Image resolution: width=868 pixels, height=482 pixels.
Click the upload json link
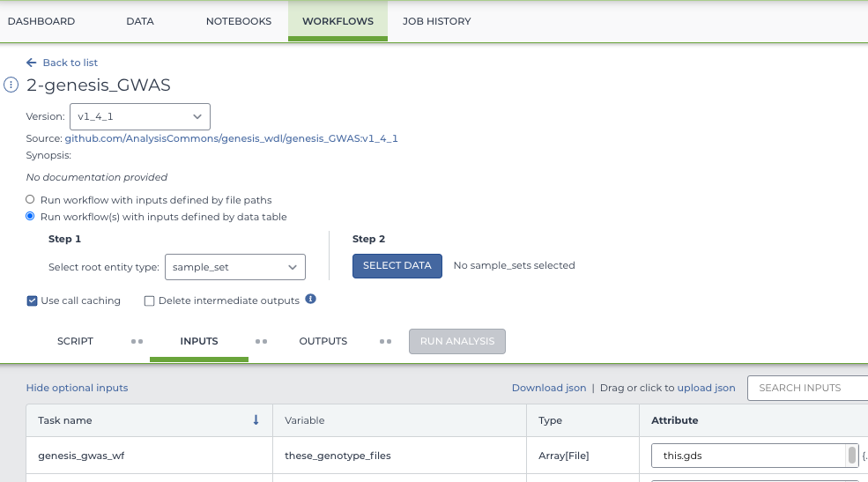[x=707, y=388]
